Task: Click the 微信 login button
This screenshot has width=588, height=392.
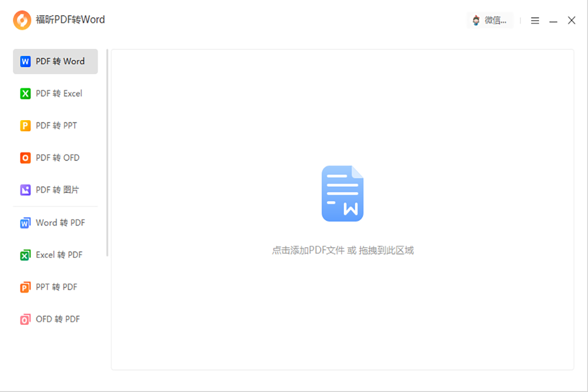Action: coord(490,19)
